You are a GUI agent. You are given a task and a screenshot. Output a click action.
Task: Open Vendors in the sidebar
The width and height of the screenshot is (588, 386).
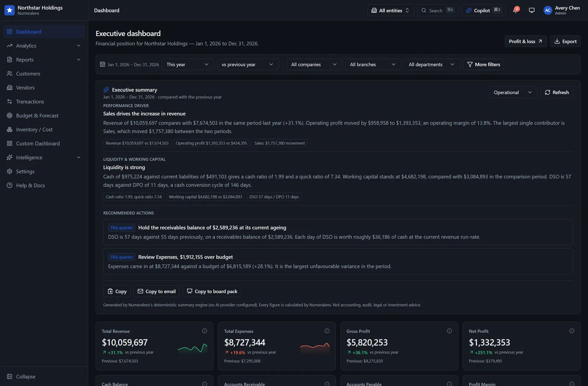[x=44, y=87]
